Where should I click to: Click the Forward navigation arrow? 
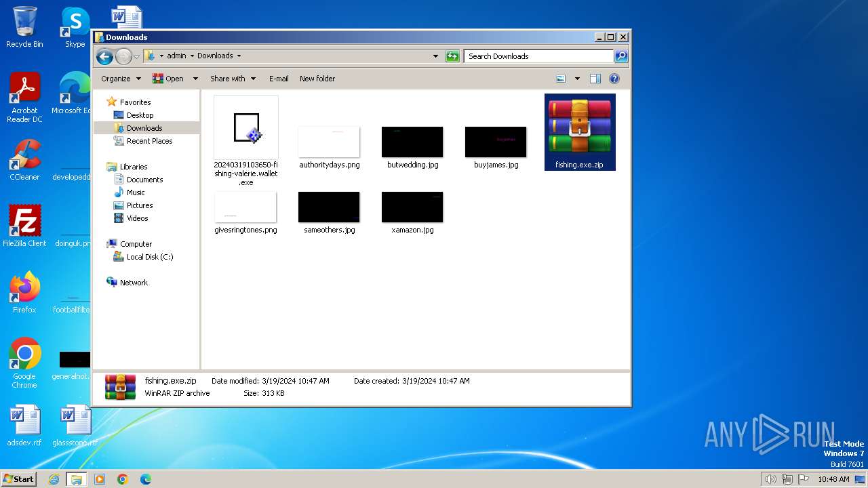[123, 56]
